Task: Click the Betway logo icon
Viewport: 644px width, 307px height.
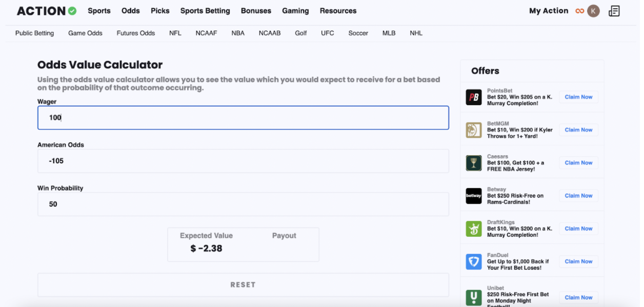Action: pyautogui.click(x=474, y=196)
